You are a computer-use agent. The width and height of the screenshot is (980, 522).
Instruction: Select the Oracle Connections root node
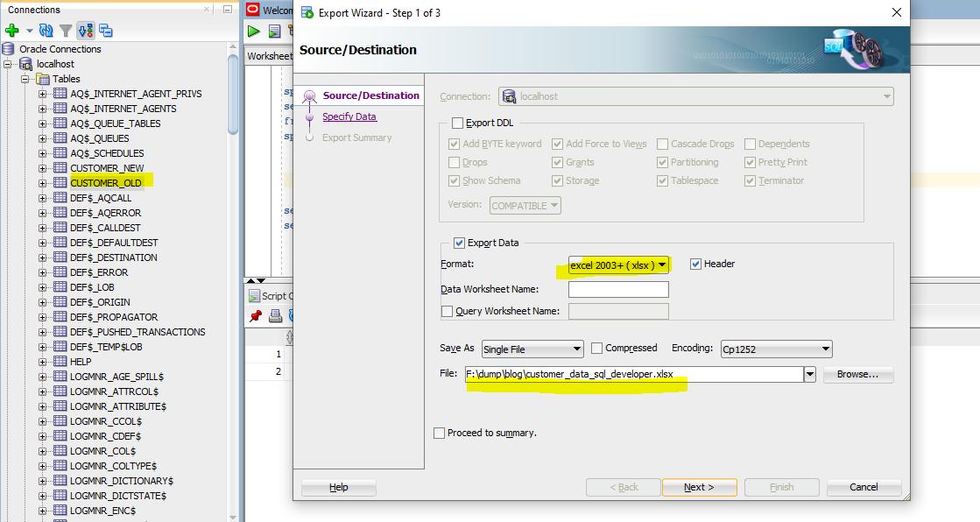(x=60, y=49)
